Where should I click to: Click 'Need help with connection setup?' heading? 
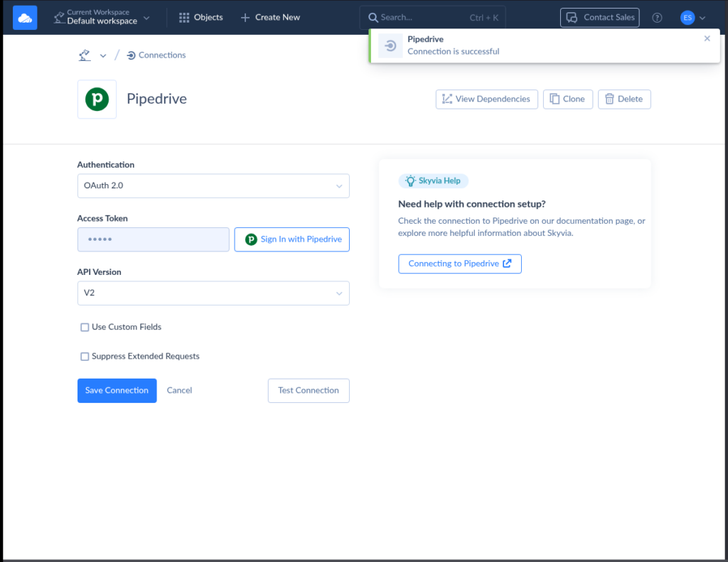(x=472, y=204)
